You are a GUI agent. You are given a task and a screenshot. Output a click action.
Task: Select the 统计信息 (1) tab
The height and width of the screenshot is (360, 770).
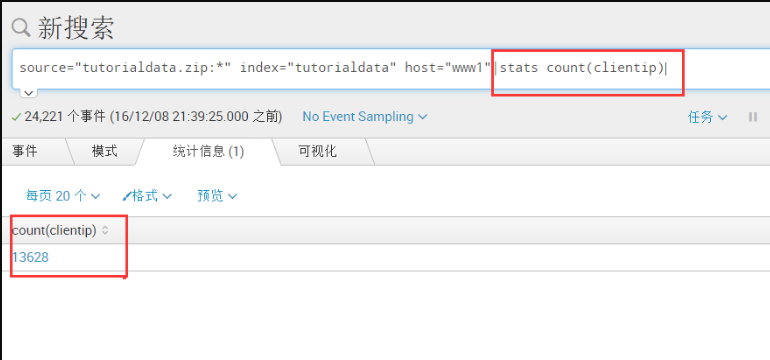pyautogui.click(x=208, y=151)
